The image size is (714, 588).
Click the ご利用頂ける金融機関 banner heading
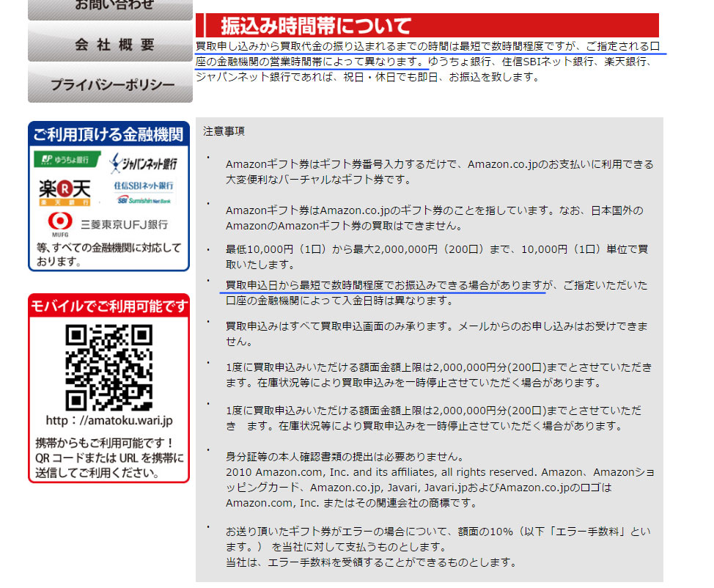(x=108, y=134)
